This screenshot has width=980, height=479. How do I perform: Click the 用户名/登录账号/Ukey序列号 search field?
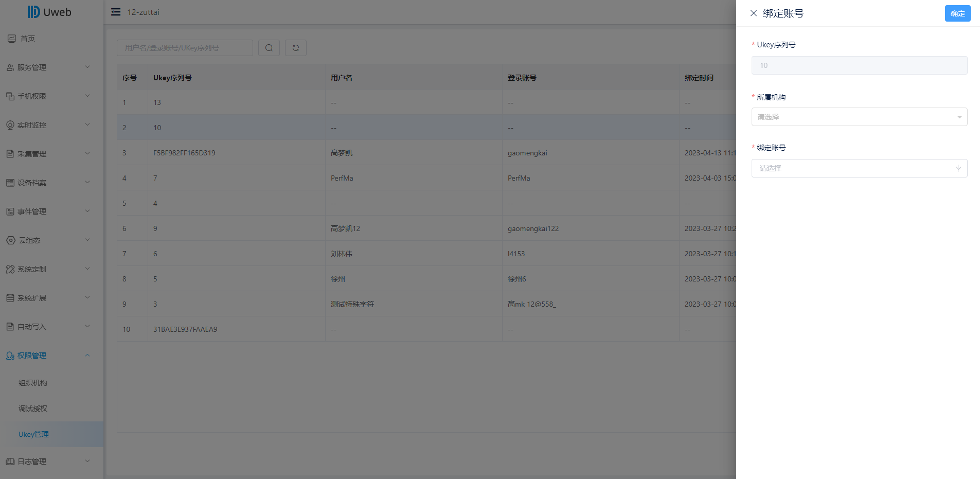pyautogui.click(x=185, y=48)
